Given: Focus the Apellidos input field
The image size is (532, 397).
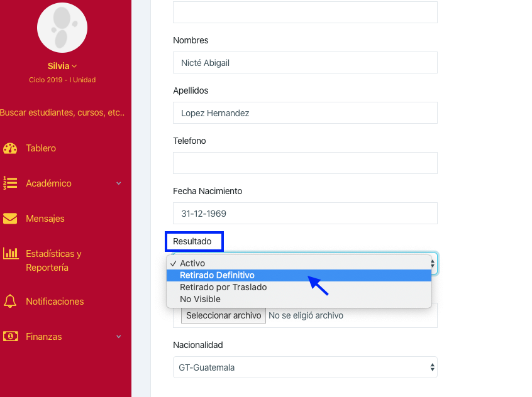Looking at the screenshot, I should point(305,113).
